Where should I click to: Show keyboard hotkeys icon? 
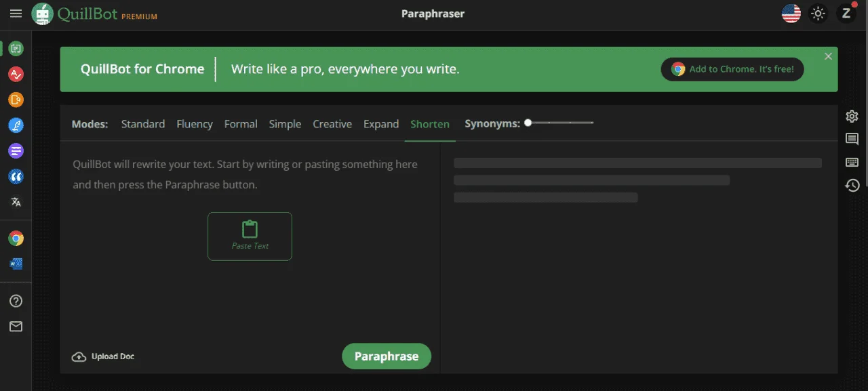(x=852, y=162)
